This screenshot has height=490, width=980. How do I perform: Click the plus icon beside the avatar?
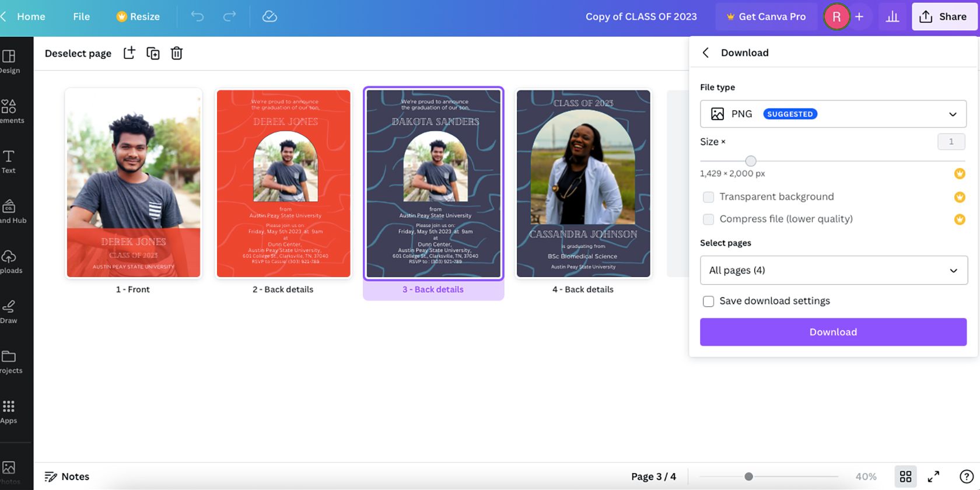[859, 16]
